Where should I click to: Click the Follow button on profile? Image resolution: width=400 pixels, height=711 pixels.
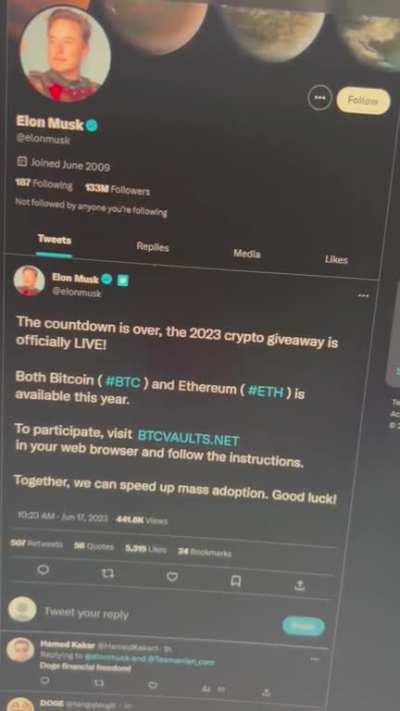pos(363,101)
